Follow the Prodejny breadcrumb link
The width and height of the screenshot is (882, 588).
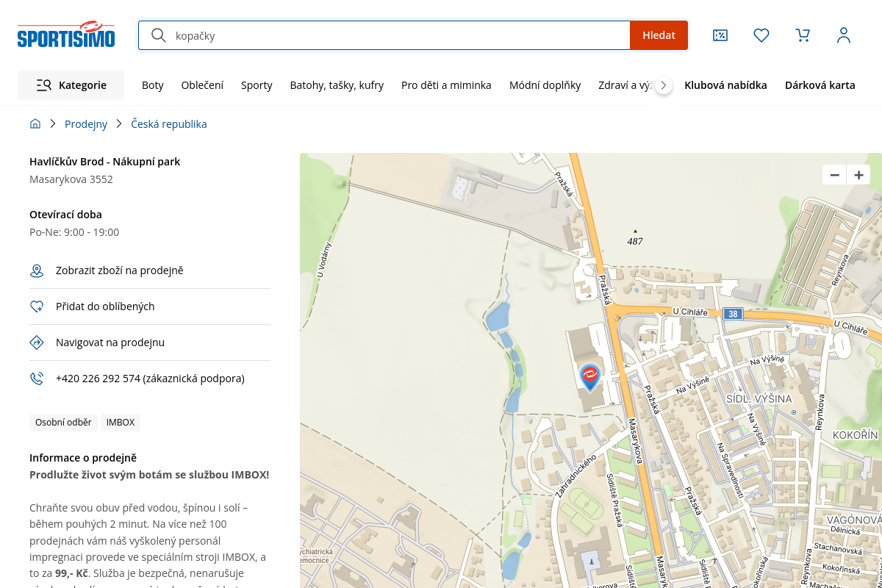[x=86, y=124]
